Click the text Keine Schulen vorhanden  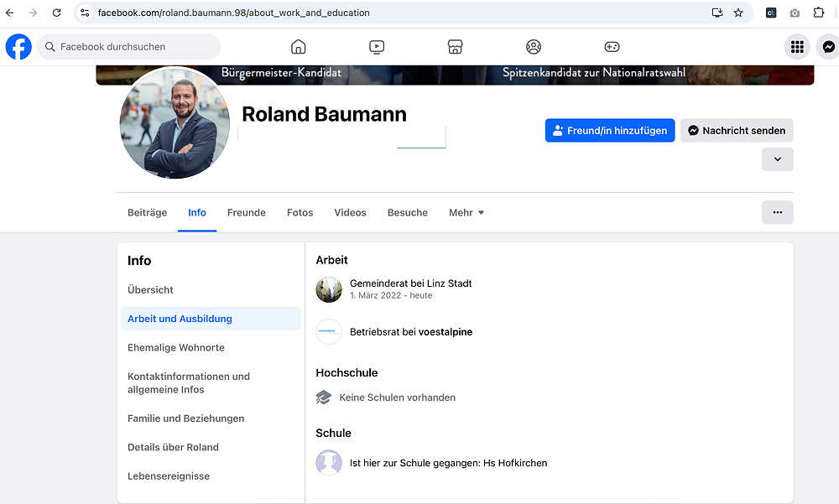point(397,397)
